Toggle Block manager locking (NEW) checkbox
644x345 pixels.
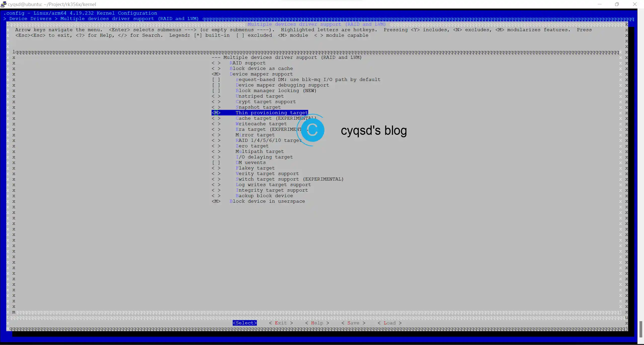coord(216,91)
